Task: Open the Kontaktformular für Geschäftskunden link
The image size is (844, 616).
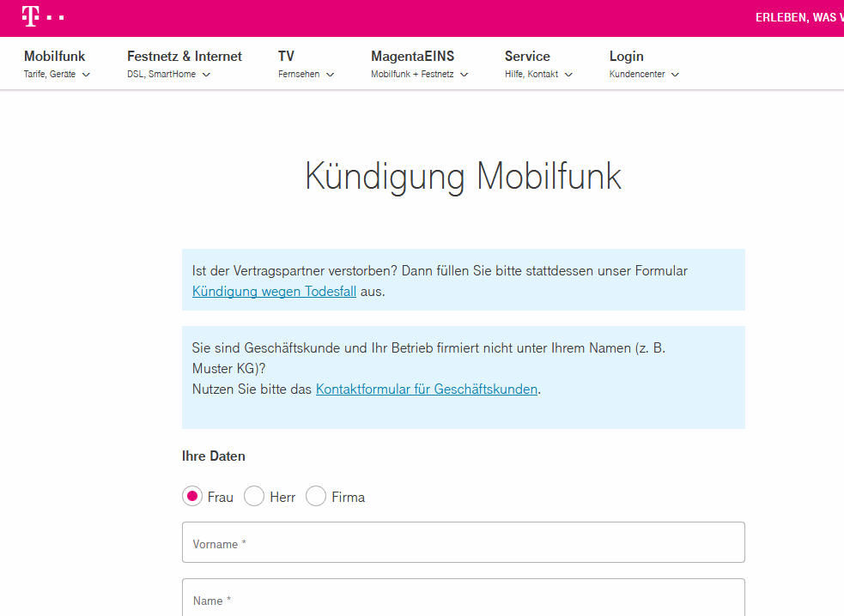Action: click(x=427, y=390)
